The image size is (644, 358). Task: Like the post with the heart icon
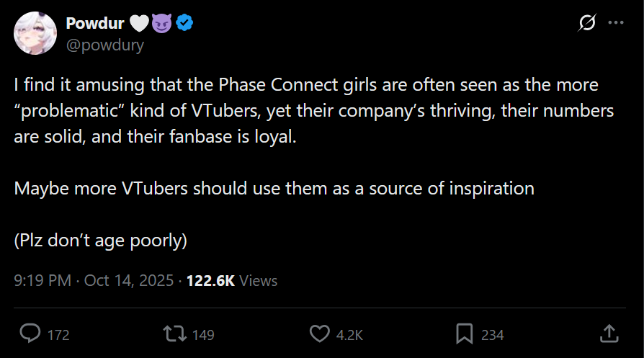coord(319,334)
